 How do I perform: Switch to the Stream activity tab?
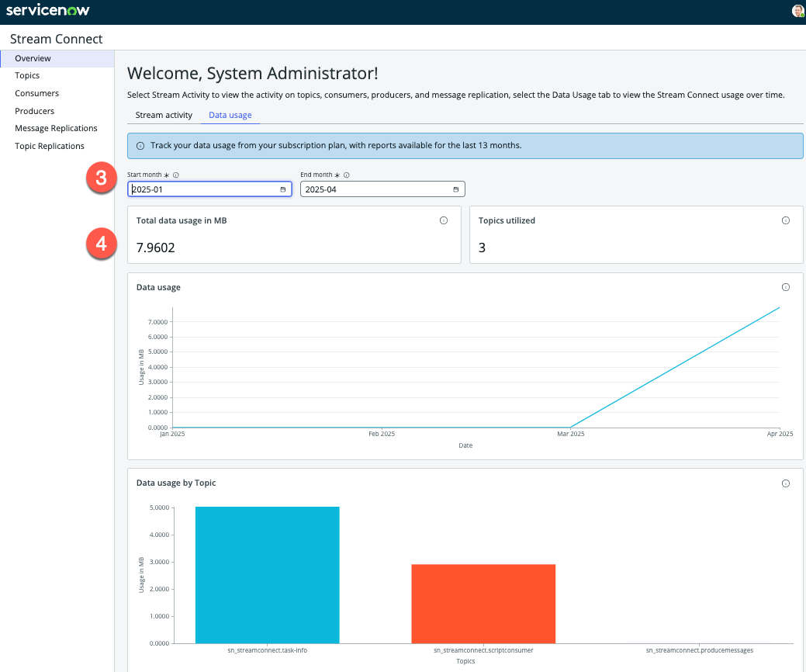(164, 115)
